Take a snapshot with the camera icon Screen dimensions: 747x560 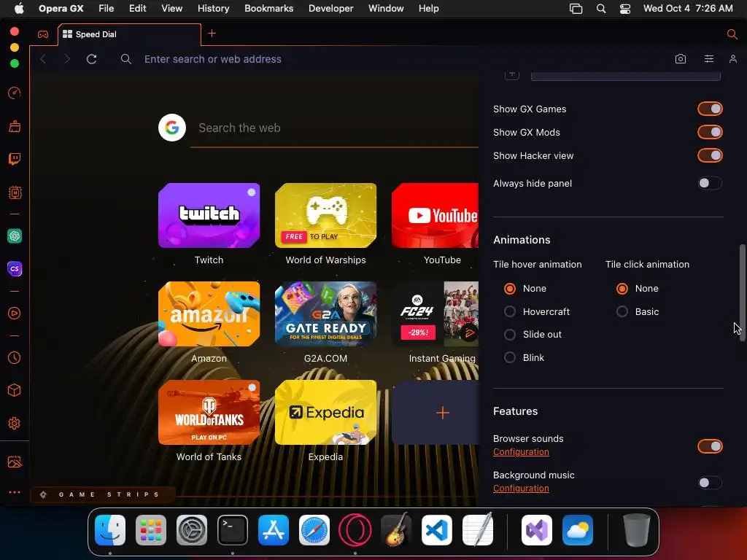point(681,59)
